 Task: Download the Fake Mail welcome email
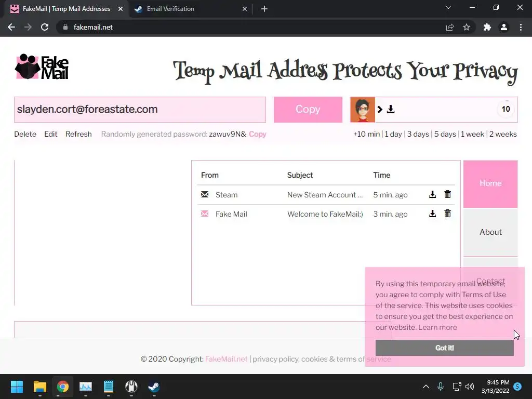point(432,214)
